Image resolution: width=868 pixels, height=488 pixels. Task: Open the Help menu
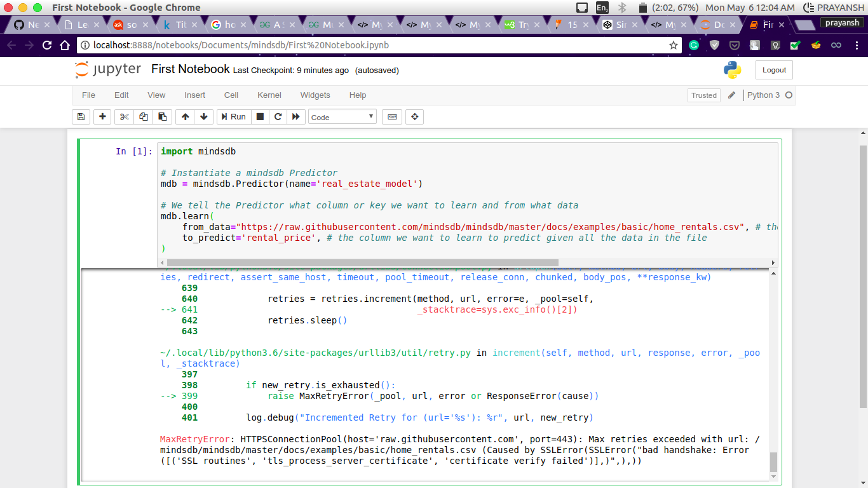pyautogui.click(x=358, y=95)
